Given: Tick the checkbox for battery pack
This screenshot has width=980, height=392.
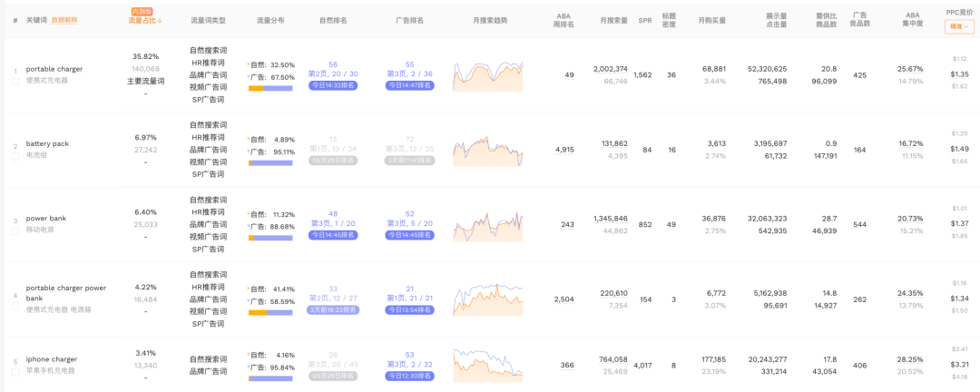Looking at the screenshot, I should click(15, 156).
